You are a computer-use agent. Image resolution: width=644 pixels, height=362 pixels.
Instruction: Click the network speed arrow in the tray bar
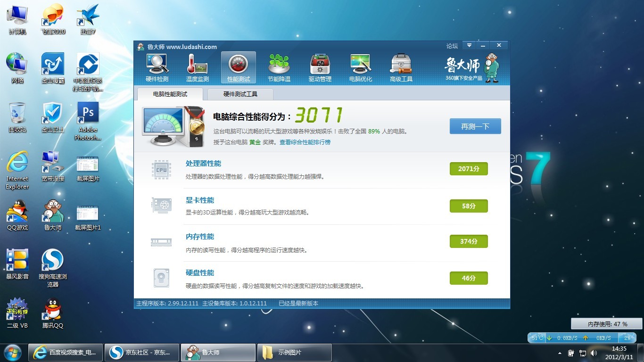(x=550, y=338)
